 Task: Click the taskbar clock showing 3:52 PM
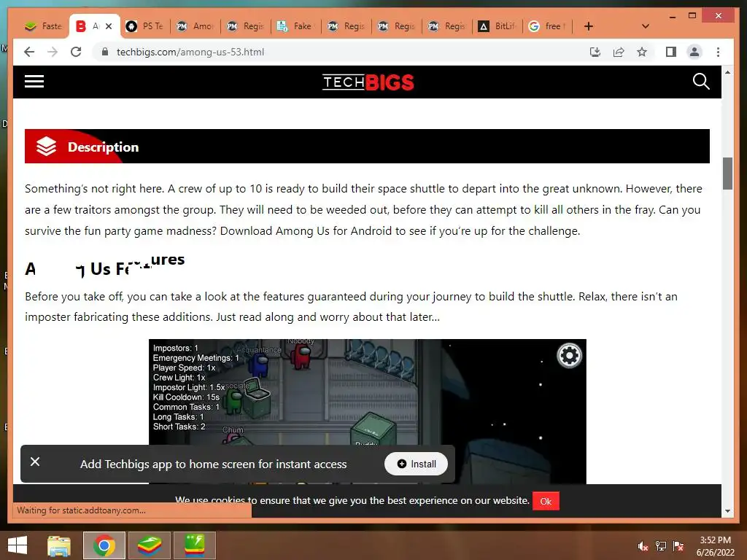coord(716,546)
